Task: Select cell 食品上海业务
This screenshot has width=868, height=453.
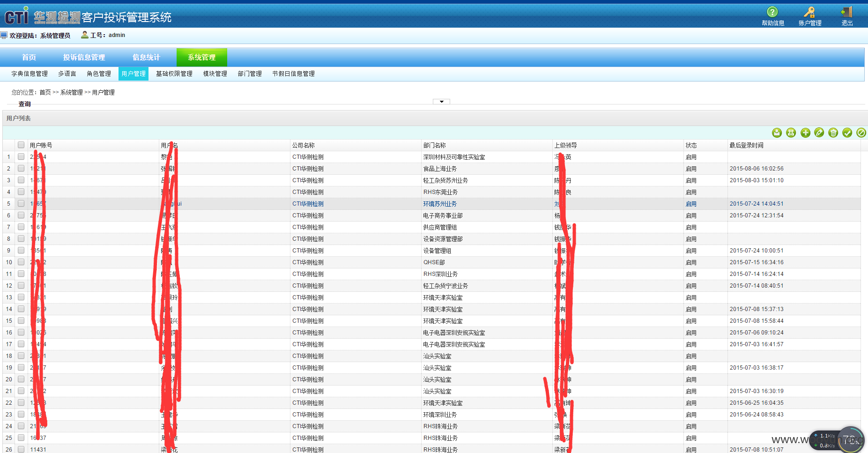Action: pos(440,169)
